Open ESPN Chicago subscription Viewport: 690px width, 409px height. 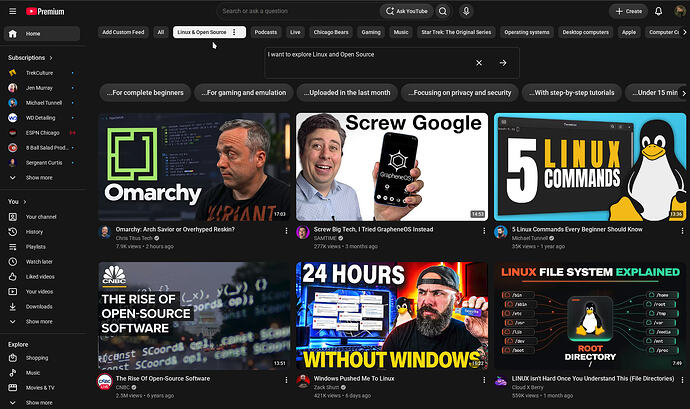[x=42, y=133]
